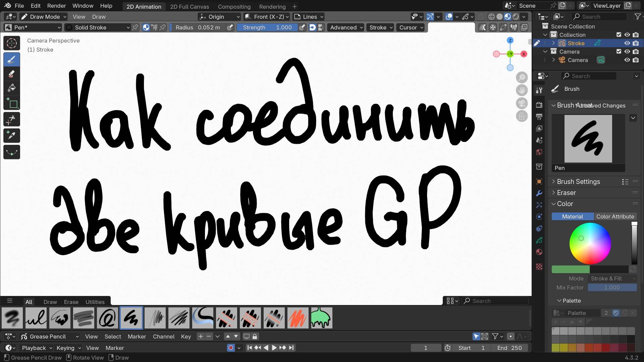Expand the Stroke tree item
The height and width of the screenshot is (362, 644).
coord(553,43)
